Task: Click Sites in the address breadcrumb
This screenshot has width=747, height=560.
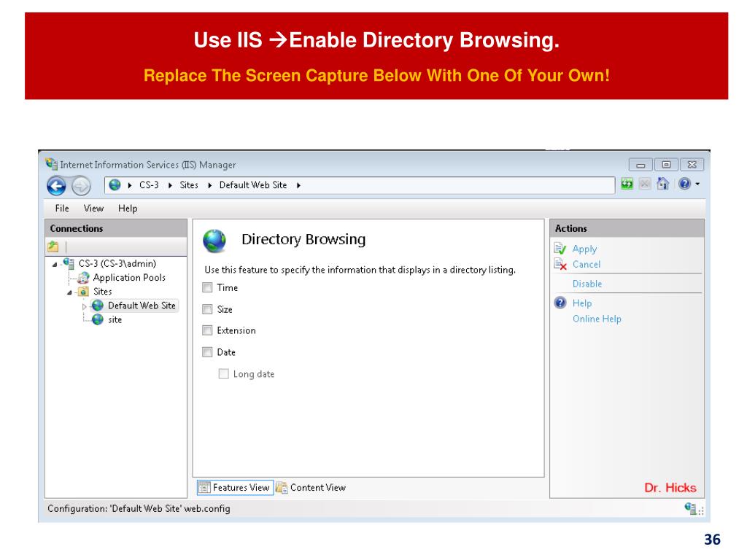Action: [x=189, y=184]
